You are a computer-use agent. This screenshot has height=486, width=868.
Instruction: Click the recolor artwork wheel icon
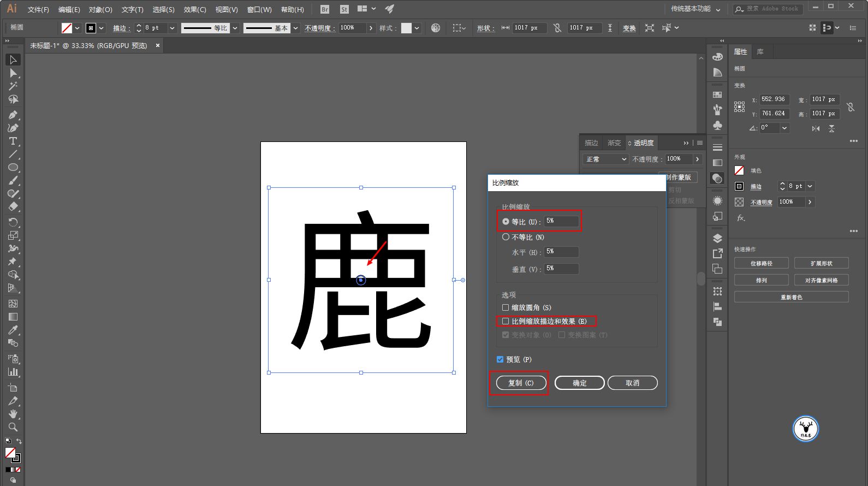click(x=436, y=28)
